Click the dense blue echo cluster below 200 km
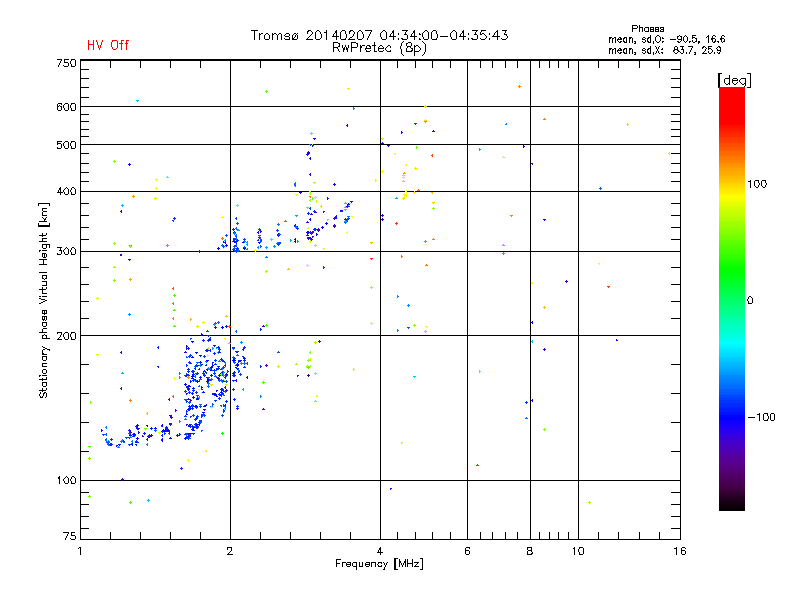 click(207, 380)
